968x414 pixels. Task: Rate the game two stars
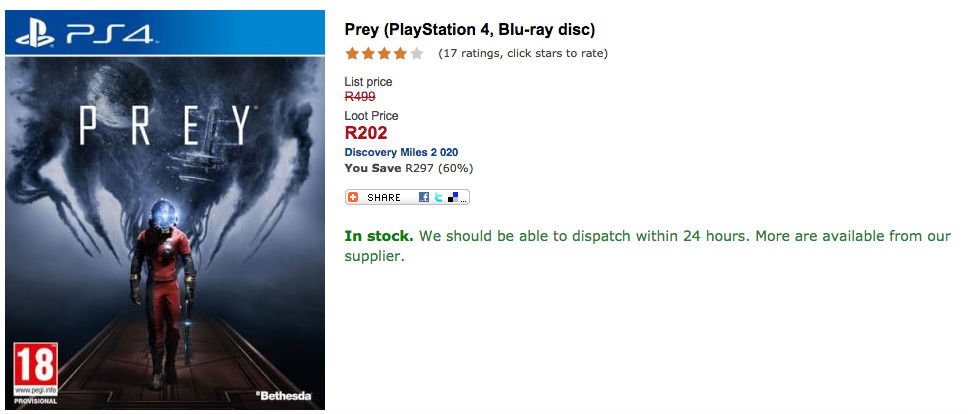368,53
